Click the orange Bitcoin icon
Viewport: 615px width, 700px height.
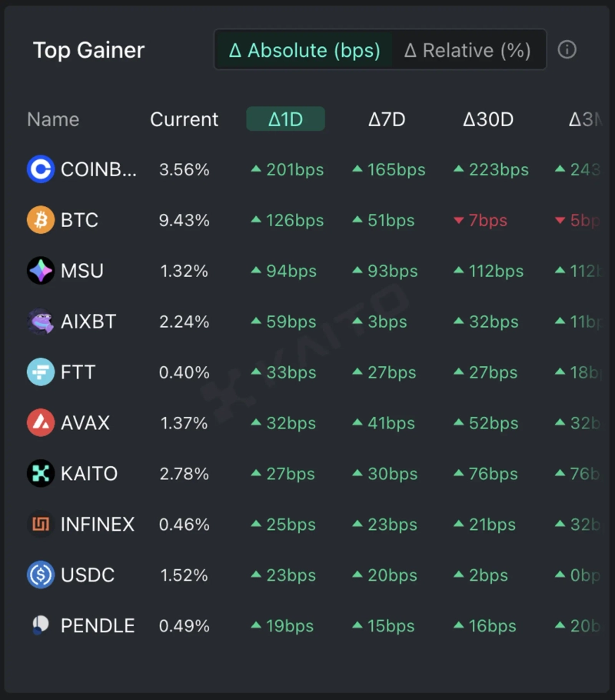41,220
